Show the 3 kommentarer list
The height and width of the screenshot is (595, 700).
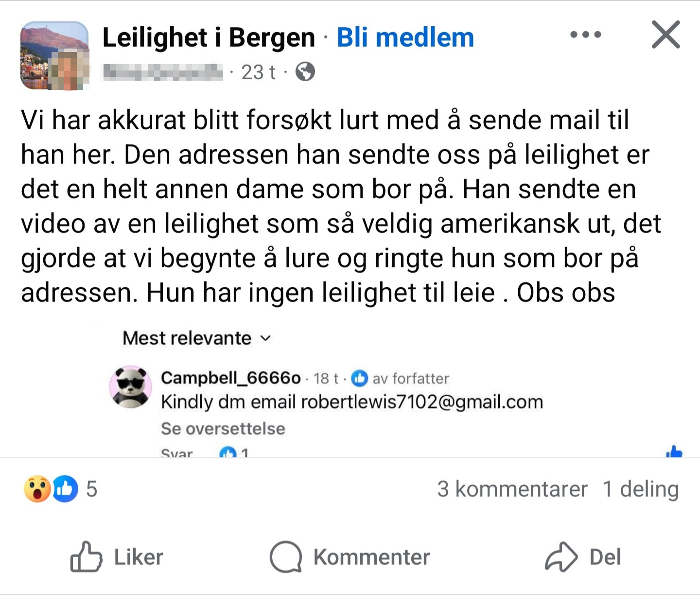click(512, 489)
